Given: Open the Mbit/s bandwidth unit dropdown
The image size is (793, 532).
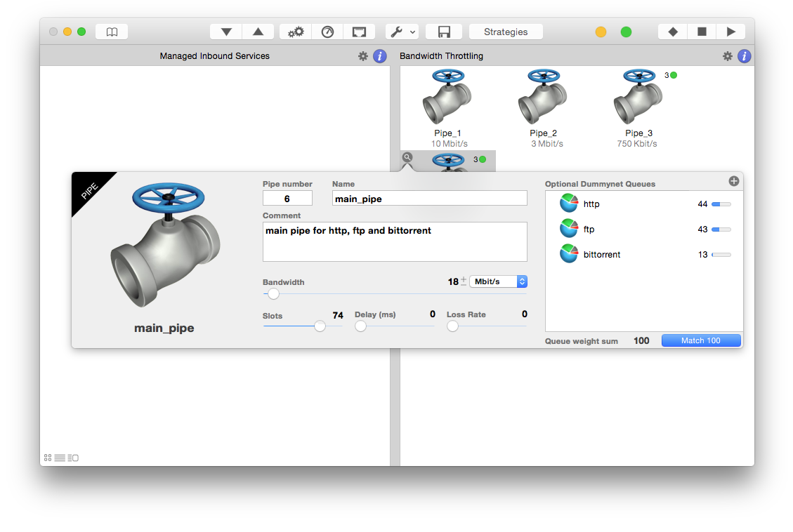Looking at the screenshot, I should point(498,281).
